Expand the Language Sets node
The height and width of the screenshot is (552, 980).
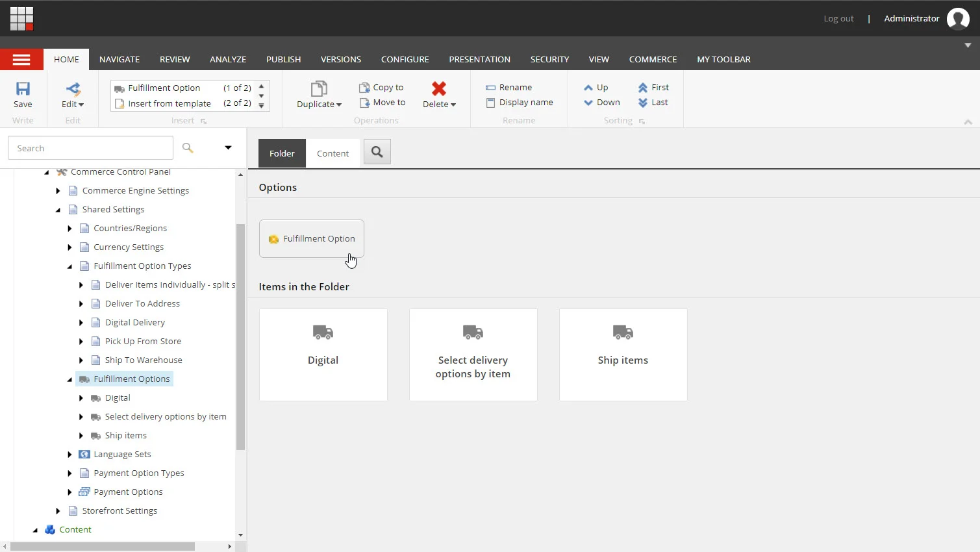[69, 455]
